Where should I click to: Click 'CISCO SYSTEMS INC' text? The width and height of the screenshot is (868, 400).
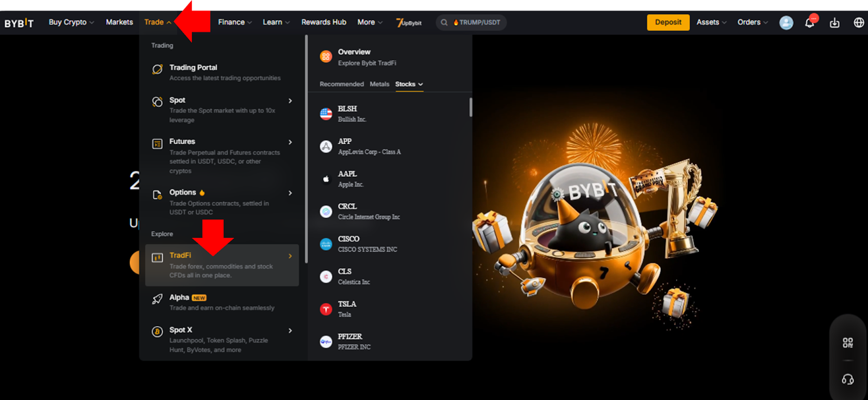point(368,250)
